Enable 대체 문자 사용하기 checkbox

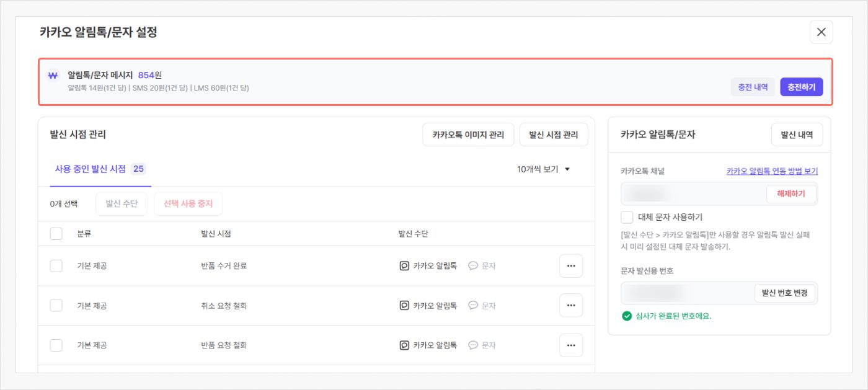click(627, 217)
